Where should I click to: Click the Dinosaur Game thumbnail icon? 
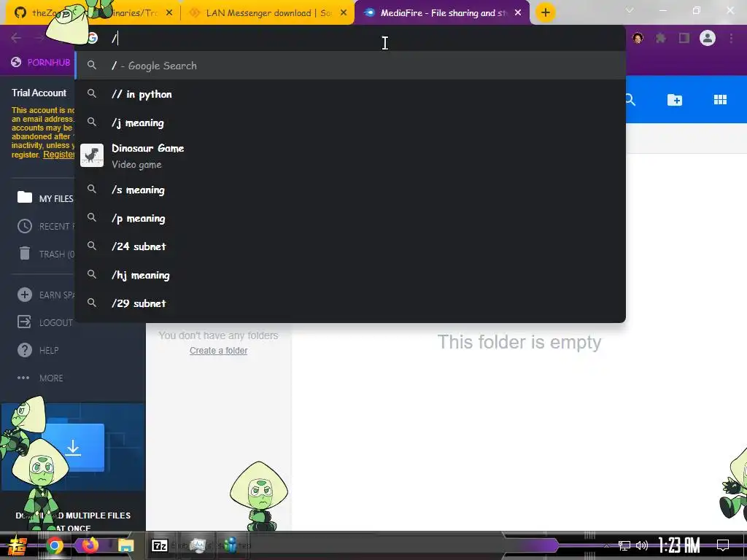point(92,156)
